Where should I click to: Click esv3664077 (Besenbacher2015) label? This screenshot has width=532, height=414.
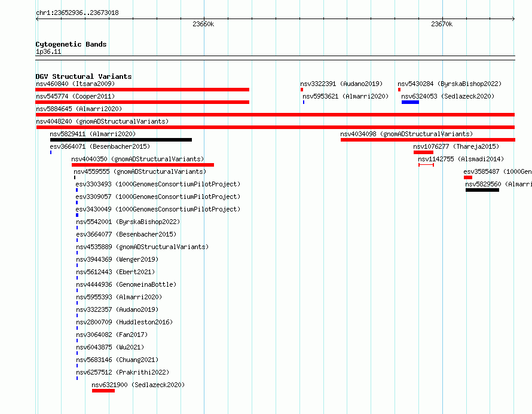tap(126, 234)
